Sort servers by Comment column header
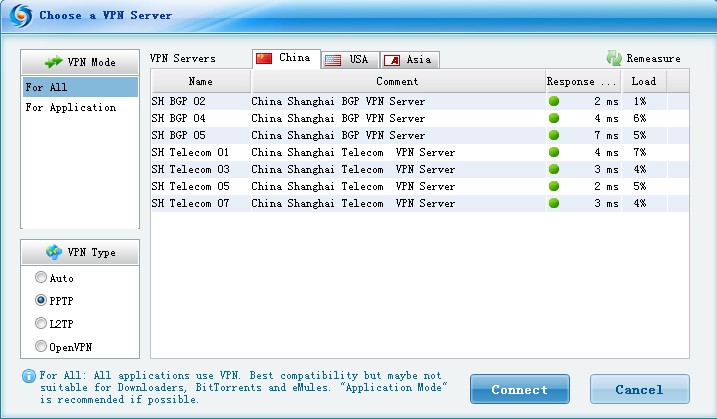The height and width of the screenshot is (419, 717). (398, 81)
